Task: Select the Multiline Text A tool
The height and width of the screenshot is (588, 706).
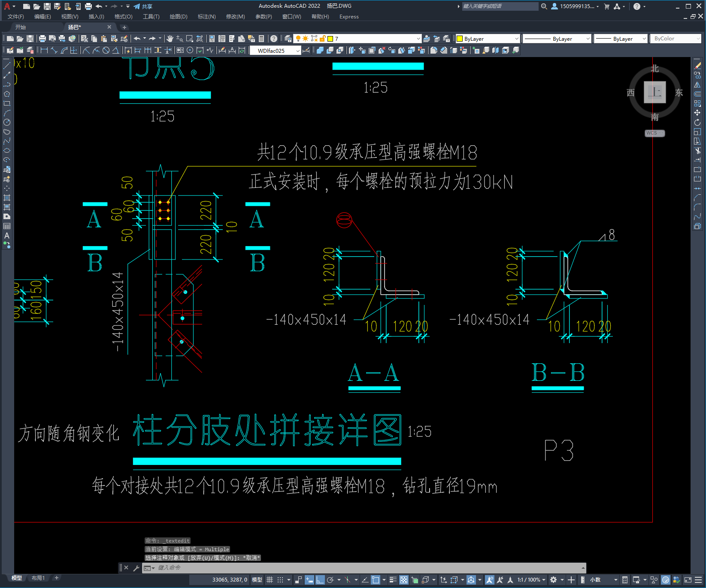Action: [7, 235]
